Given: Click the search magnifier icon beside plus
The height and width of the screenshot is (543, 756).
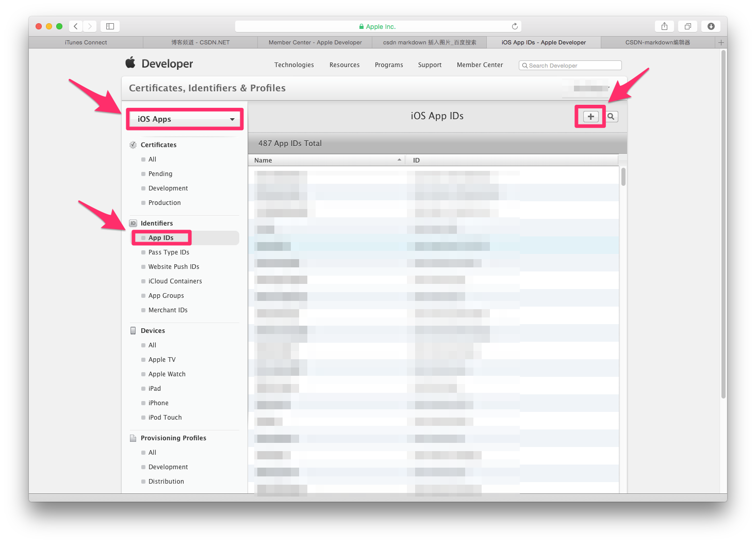Looking at the screenshot, I should pos(611,117).
